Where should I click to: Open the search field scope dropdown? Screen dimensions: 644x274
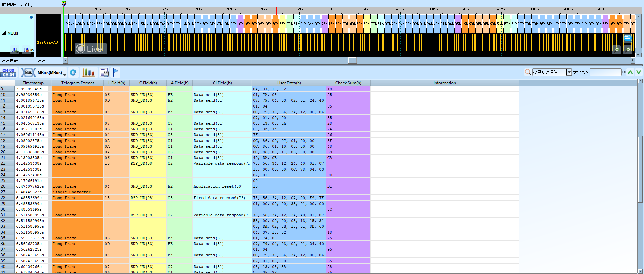[569, 72]
